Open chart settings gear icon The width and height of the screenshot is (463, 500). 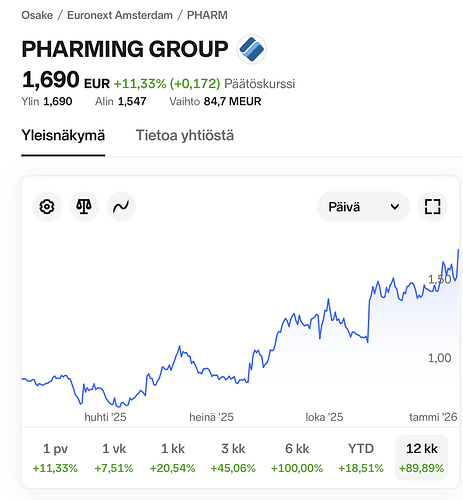tap(47, 207)
